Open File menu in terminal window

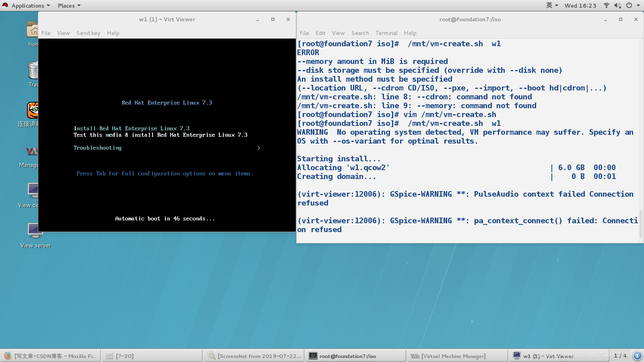304,33
